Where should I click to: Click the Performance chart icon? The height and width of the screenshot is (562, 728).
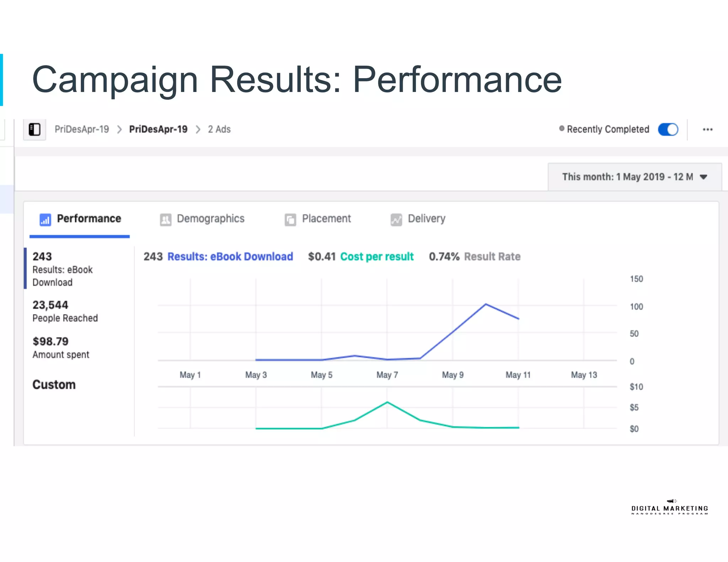coord(45,220)
